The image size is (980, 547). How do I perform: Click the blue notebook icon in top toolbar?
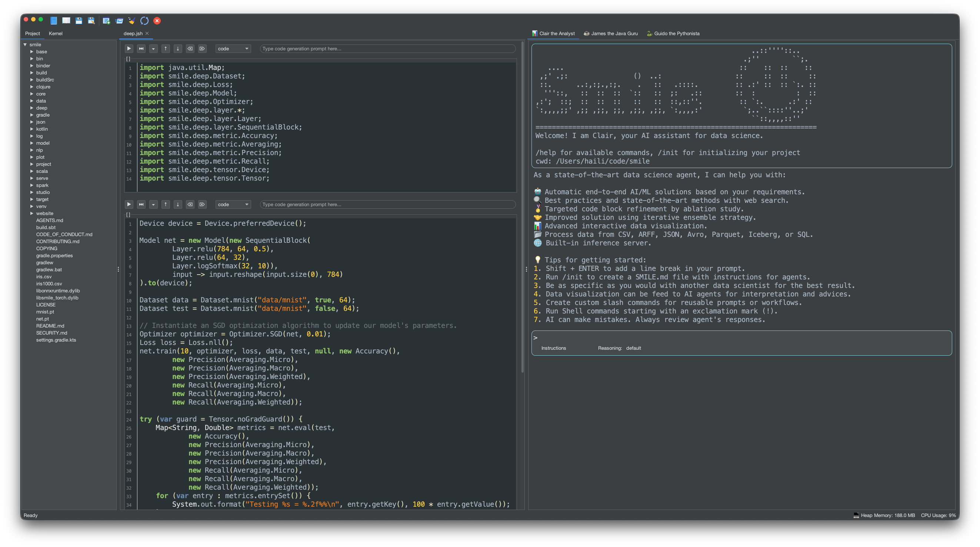coord(54,20)
